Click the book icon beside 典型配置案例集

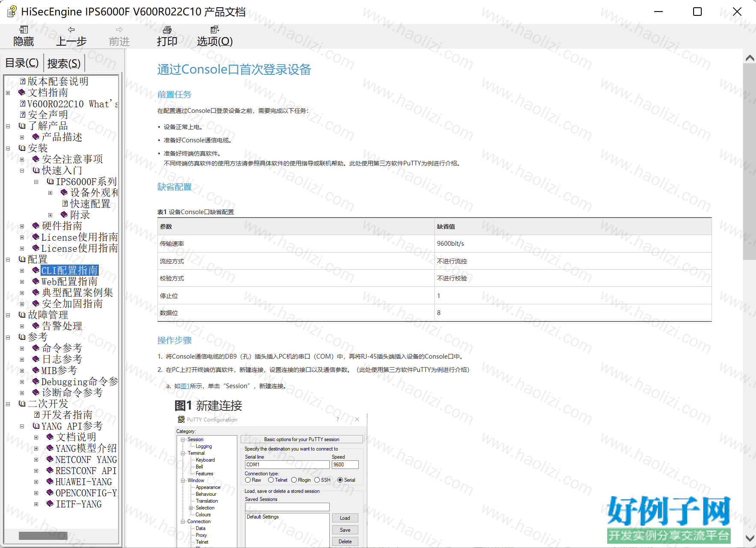point(36,292)
